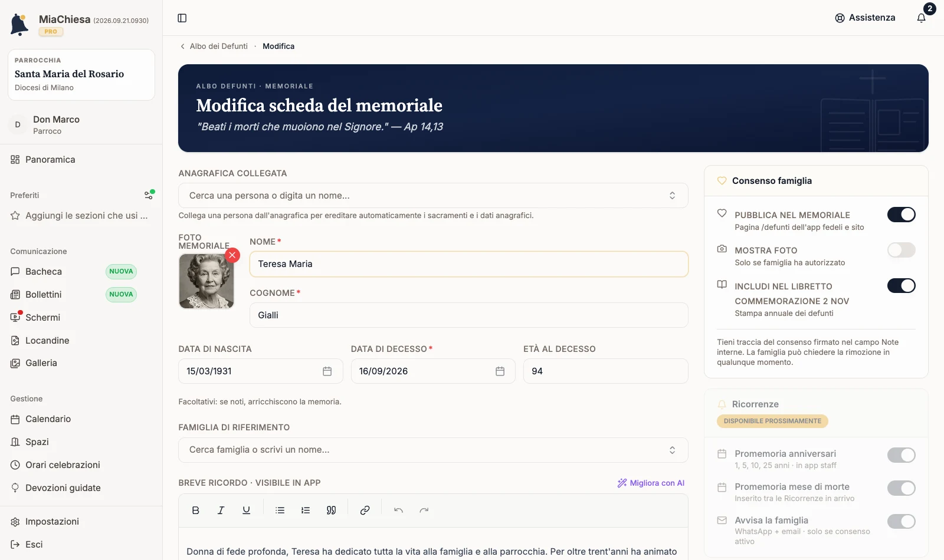Apply underline formatting
The width and height of the screenshot is (944, 560).
247,510
